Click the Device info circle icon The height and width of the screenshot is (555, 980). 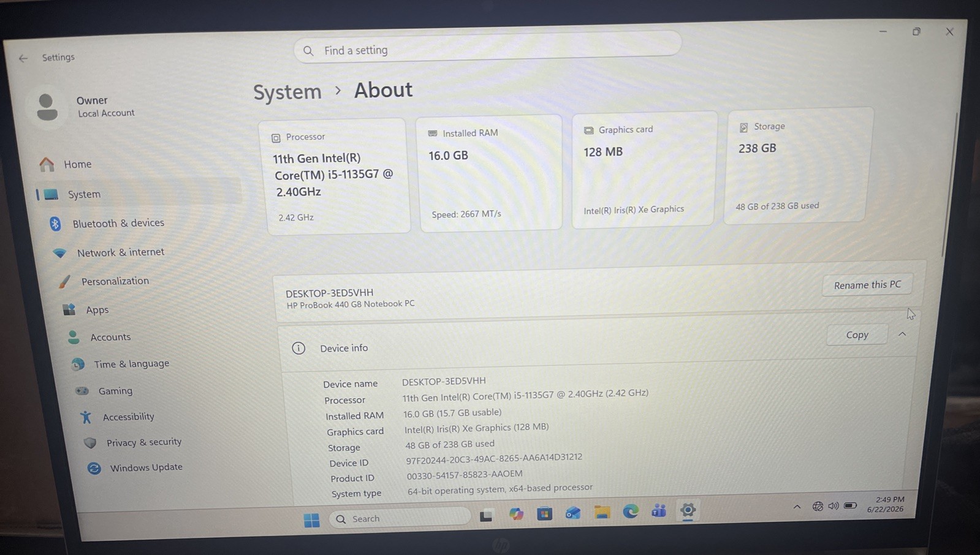click(x=298, y=348)
